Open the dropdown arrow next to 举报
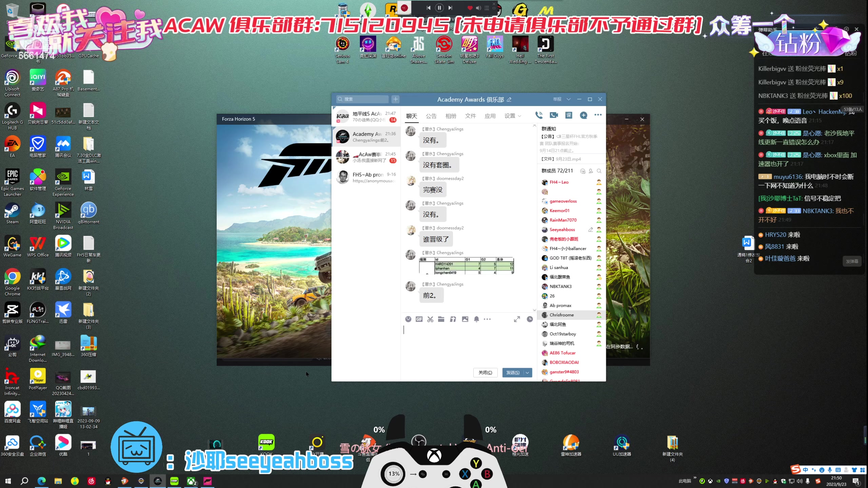This screenshot has width=868, height=488. tap(569, 99)
